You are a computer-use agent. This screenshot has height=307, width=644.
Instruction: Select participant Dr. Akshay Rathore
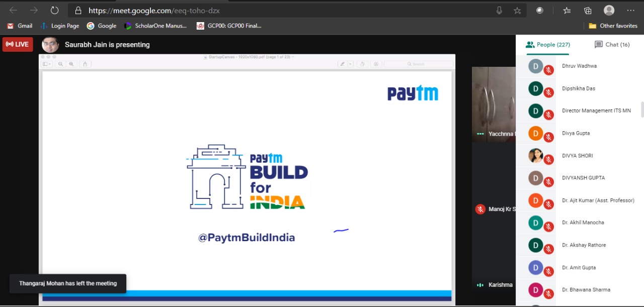coord(584,245)
